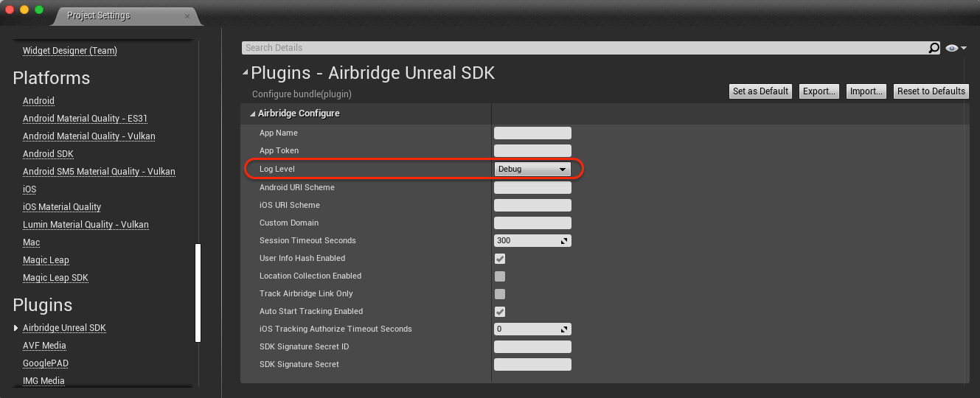
Task: Click the App Token input field
Action: pos(532,151)
